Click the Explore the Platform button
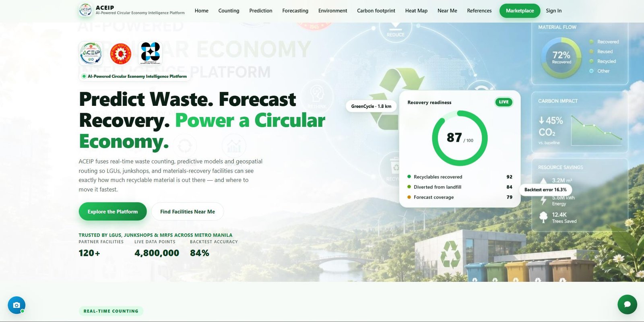Viewport: 644px width, 322px height. pos(113,211)
